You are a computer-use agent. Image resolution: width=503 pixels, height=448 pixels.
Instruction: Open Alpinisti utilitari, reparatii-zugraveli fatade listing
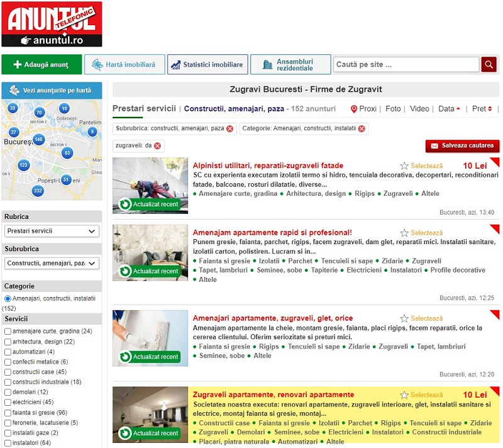pyautogui.click(x=268, y=165)
